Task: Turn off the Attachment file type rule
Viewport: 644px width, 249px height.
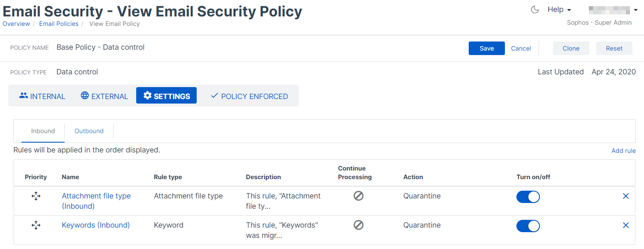Action: [528, 197]
